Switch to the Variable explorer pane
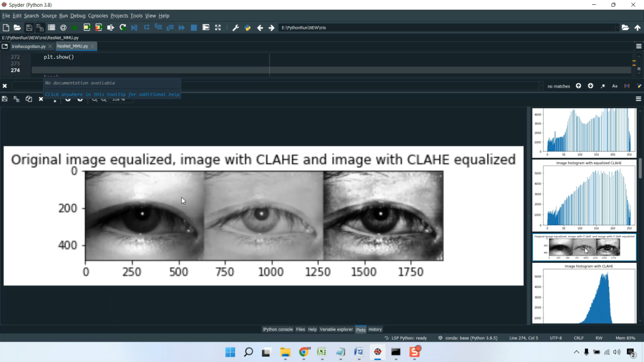644x362 pixels. (336, 329)
